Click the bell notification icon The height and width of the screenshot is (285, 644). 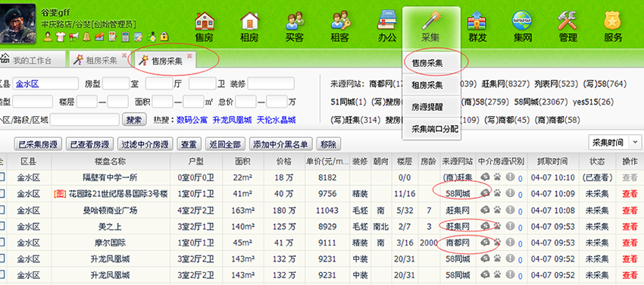[86, 36]
